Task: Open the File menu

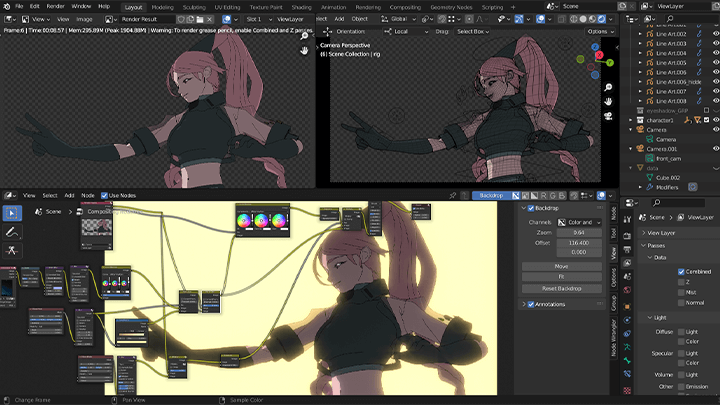Action: [x=19, y=6]
